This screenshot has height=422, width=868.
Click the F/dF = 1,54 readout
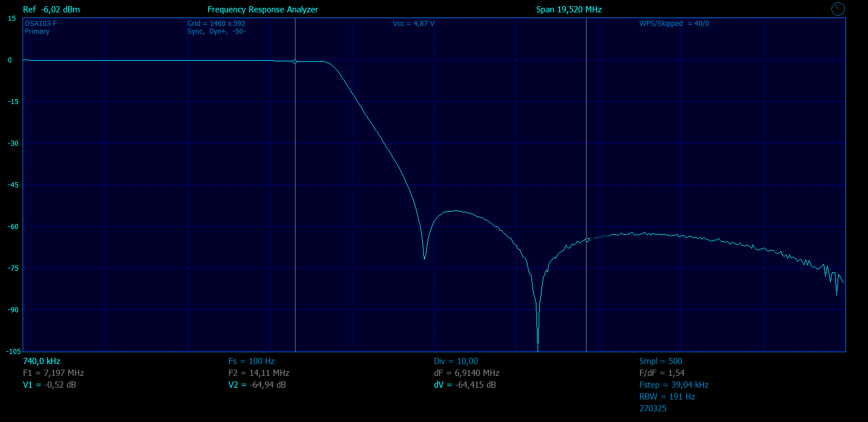pos(662,373)
